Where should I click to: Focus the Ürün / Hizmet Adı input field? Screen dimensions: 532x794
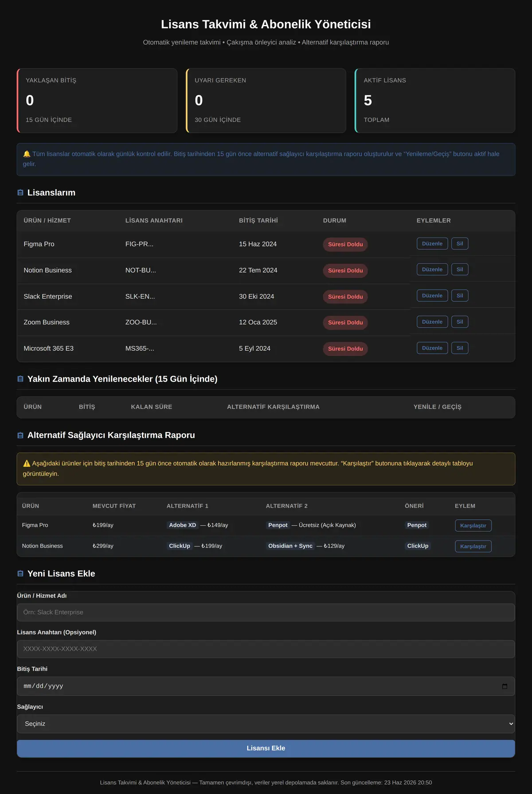(x=266, y=612)
